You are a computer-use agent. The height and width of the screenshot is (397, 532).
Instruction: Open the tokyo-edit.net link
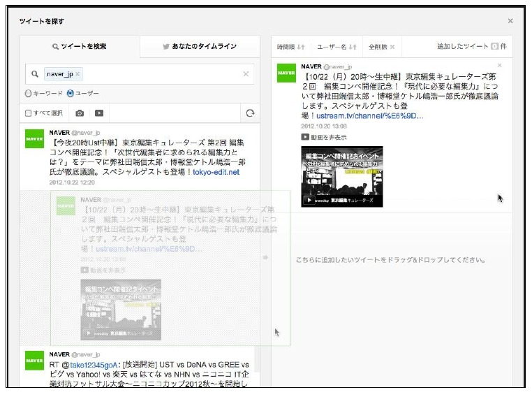pos(216,172)
